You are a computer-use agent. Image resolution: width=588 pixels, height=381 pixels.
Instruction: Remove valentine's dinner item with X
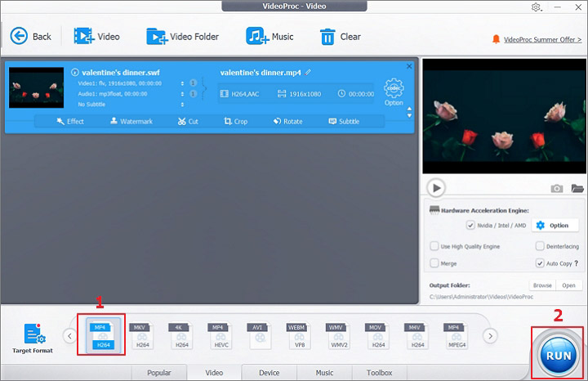pyautogui.click(x=409, y=66)
